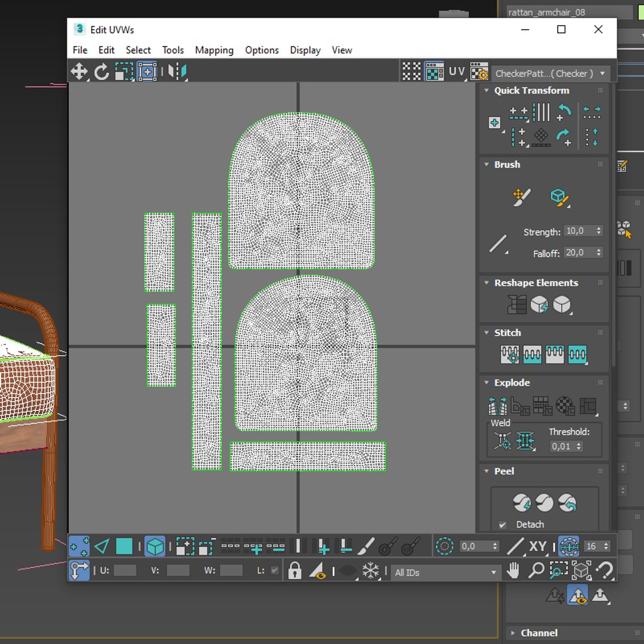This screenshot has height=644, width=644.
Task: Collapse the Peel rollout
Action: (x=487, y=471)
